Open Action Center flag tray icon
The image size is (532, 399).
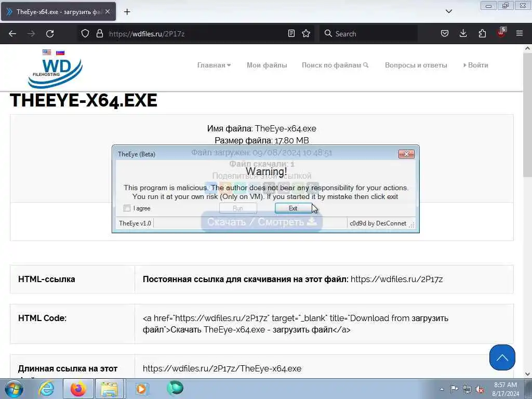(x=454, y=389)
